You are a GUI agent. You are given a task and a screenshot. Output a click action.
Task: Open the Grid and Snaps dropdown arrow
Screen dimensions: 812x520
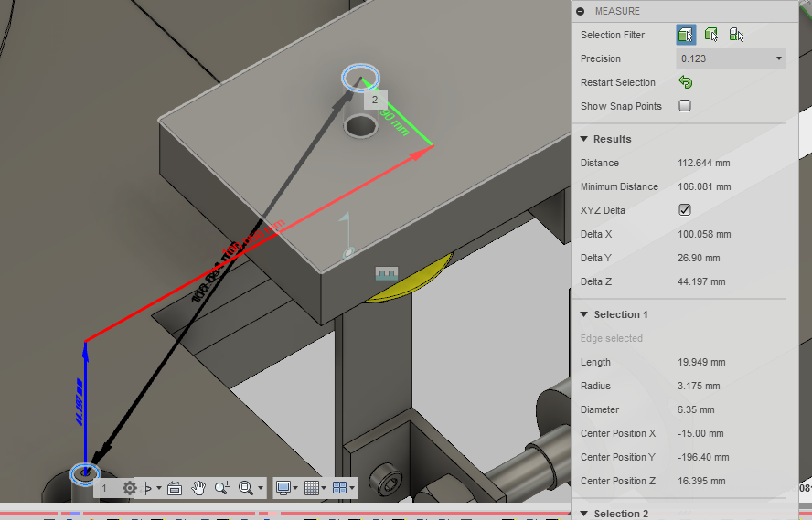click(324, 488)
